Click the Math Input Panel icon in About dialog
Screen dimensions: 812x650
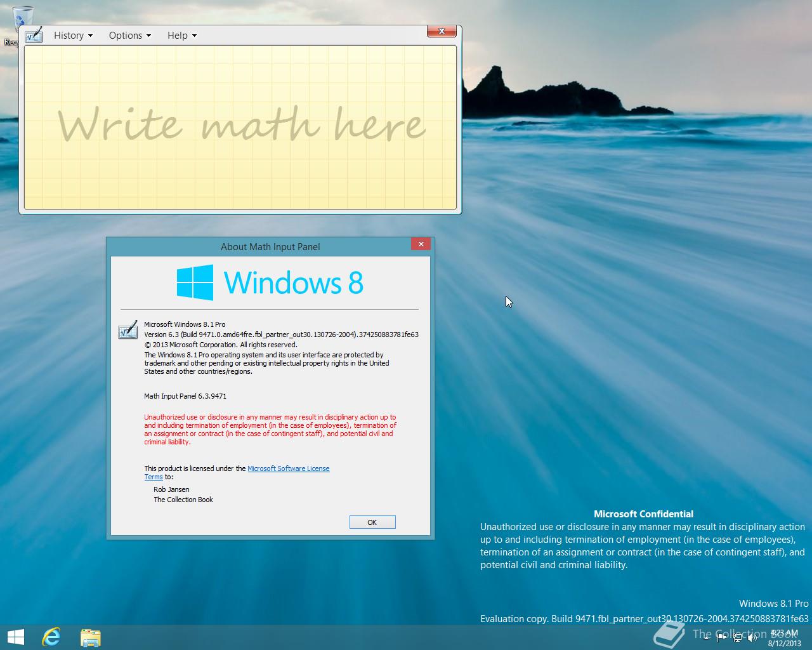pos(128,330)
